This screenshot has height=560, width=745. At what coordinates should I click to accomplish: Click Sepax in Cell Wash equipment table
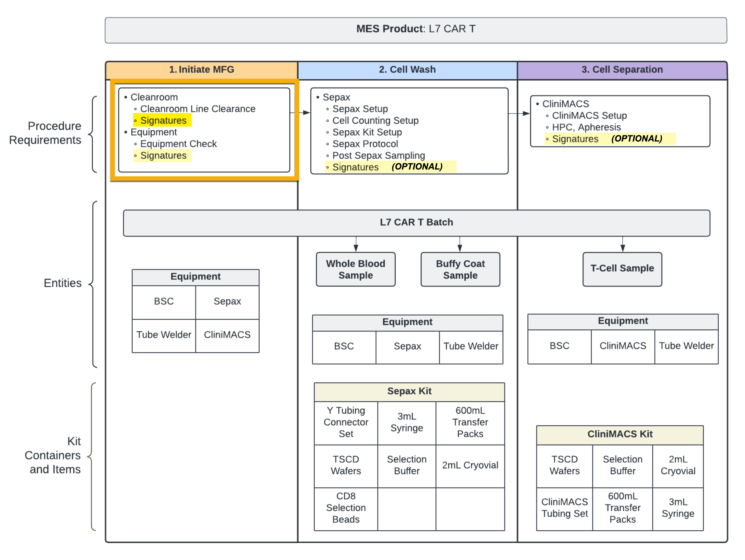click(x=408, y=347)
